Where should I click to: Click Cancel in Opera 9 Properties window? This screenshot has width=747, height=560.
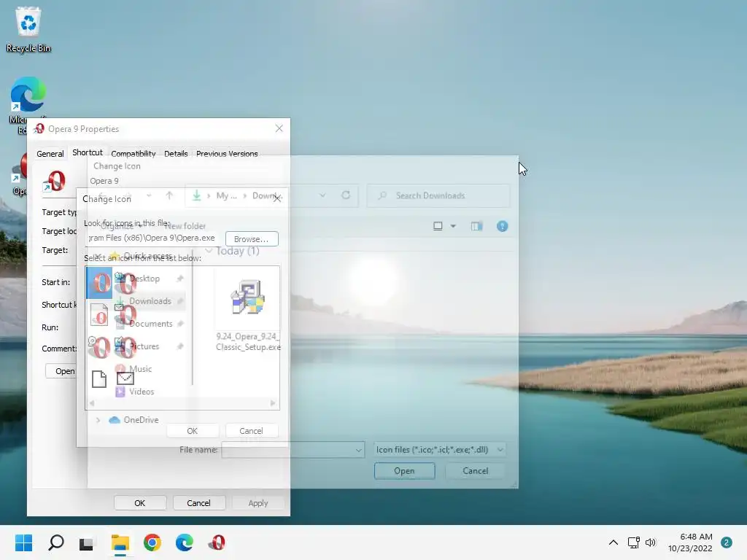[198, 503]
